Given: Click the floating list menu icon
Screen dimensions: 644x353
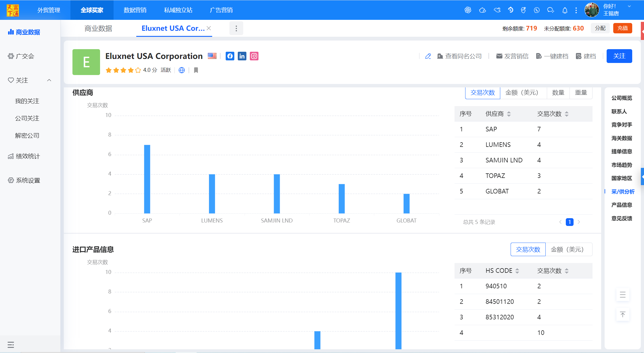Looking at the screenshot, I should click(623, 295).
